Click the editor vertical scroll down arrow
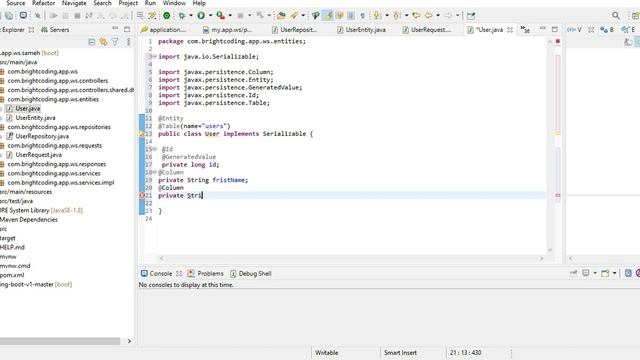The image size is (640, 360). 550,249
